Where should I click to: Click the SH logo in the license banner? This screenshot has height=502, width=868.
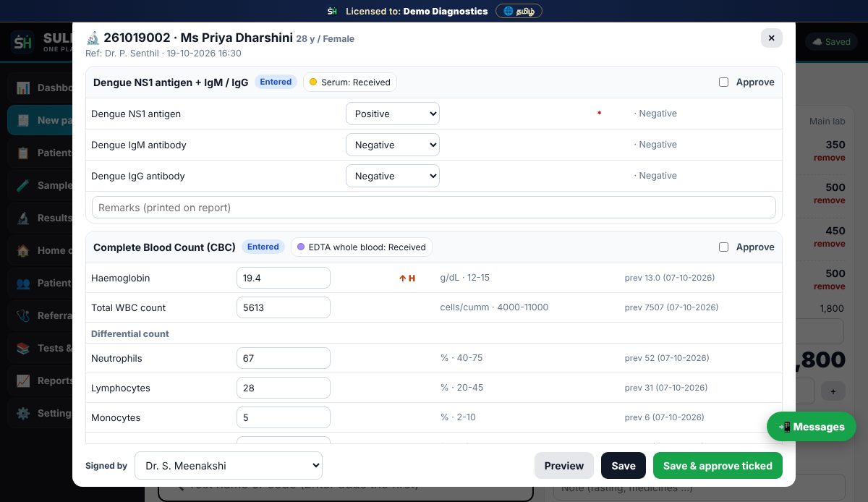(x=332, y=11)
